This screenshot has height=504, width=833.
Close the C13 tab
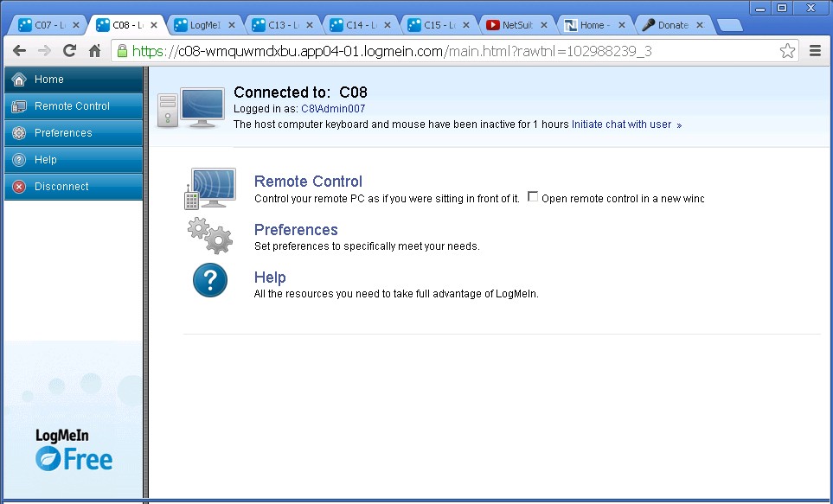pyautogui.click(x=310, y=25)
